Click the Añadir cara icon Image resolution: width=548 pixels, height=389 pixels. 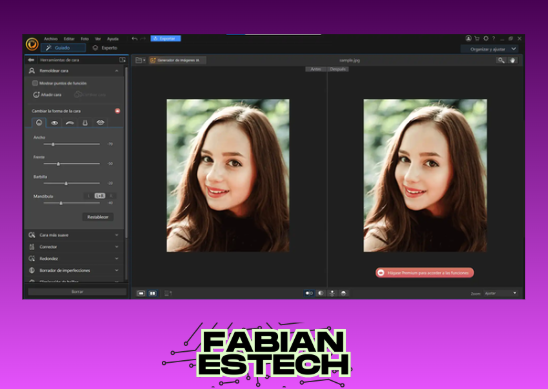(36, 94)
